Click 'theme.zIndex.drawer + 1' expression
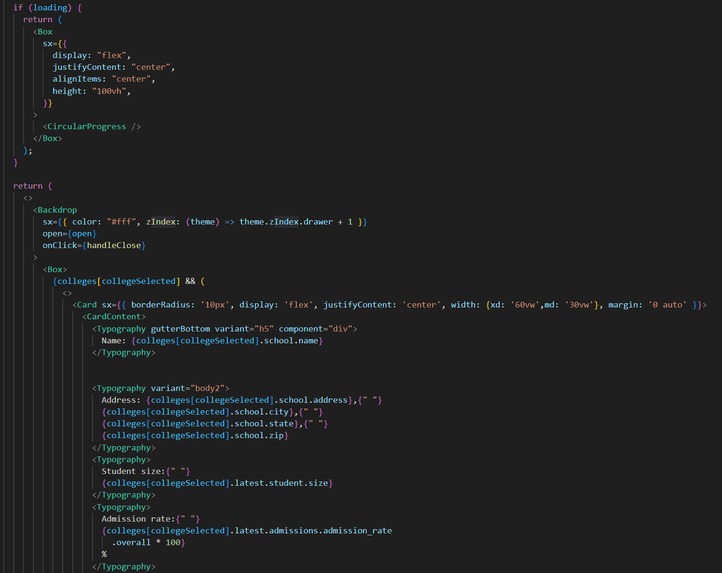Screen dimensions: 722x573 296,222
